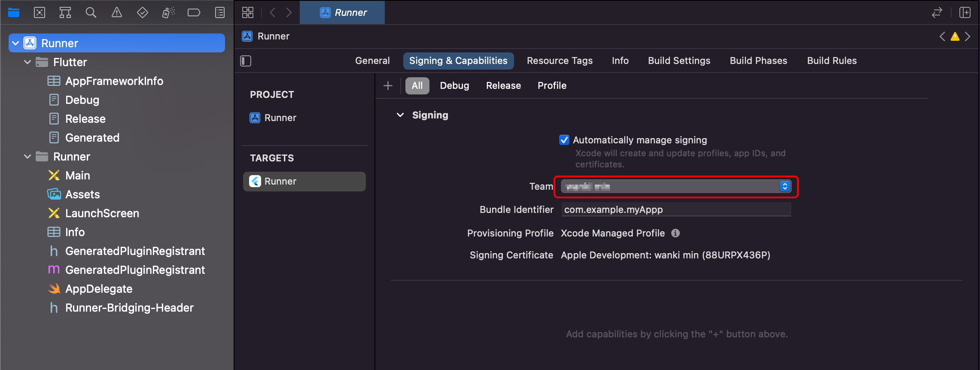Switch to Resource Tags tab
Viewport: 980px width, 370px height.
pos(560,61)
